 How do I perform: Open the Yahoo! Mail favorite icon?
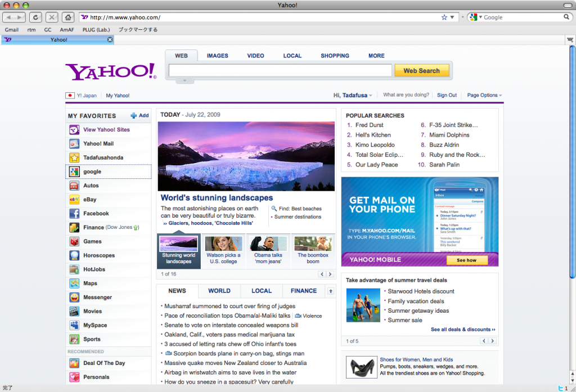pos(74,143)
